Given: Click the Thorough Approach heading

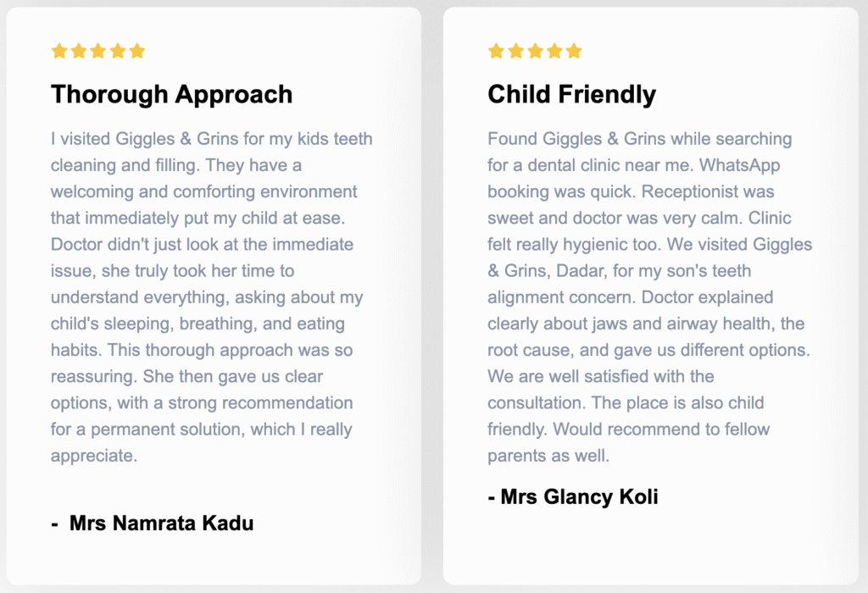Looking at the screenshot, I should coord(171,94).
